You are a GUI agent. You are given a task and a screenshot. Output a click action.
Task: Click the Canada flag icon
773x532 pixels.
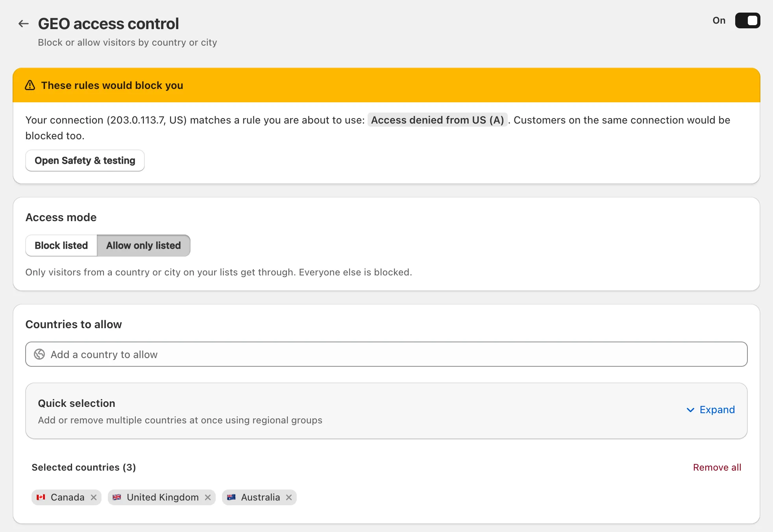coord(41,497)
